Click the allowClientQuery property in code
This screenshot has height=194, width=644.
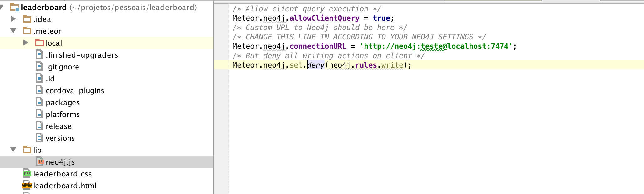324,18
